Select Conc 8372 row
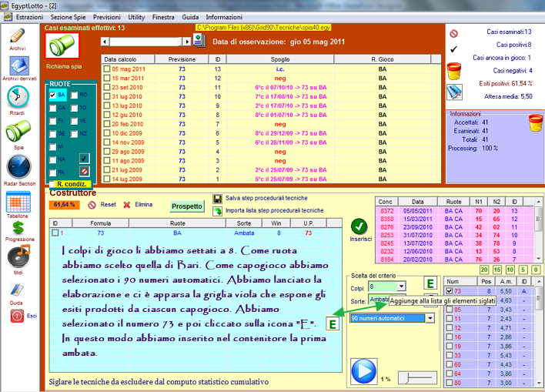Viewport: 545px width, 392px height. [455, 211]
